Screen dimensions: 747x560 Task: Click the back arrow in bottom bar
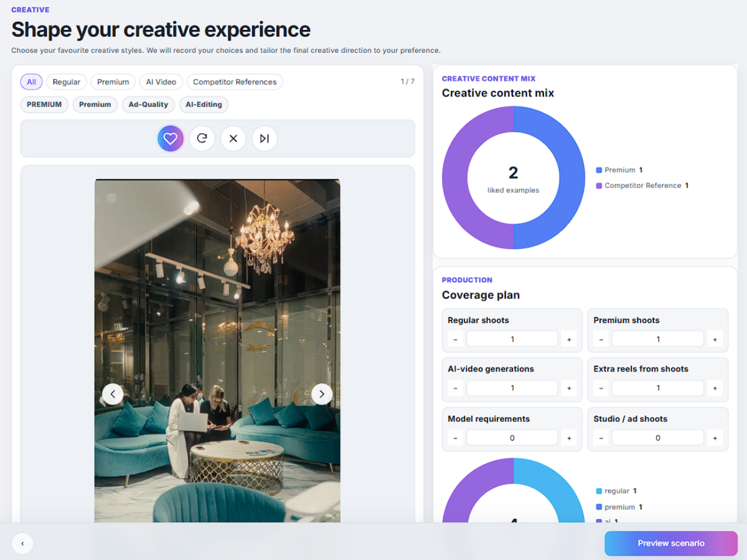click(x=22, y=543)
